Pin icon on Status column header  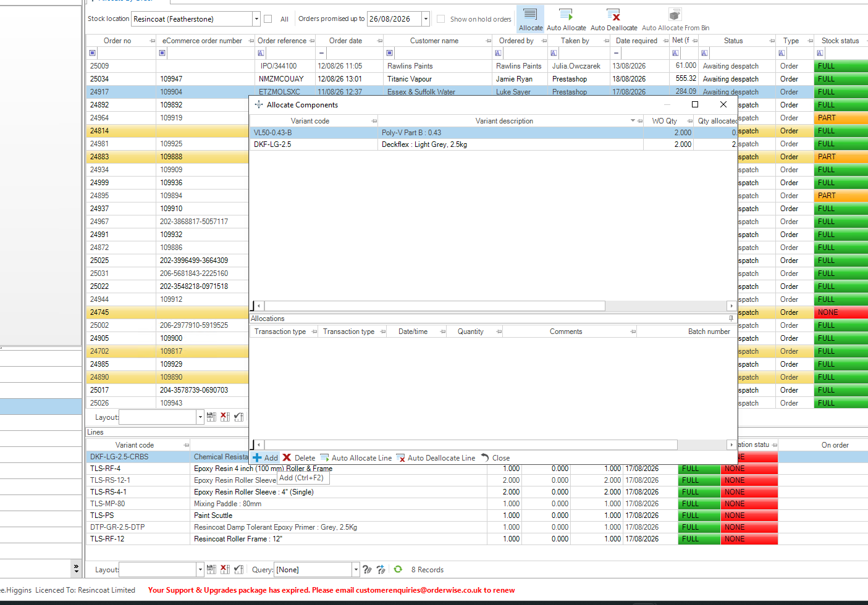[x=772, y=41]
